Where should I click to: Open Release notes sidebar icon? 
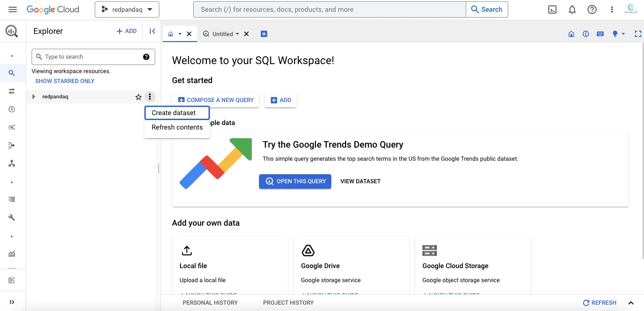click(x=12, y=280)
